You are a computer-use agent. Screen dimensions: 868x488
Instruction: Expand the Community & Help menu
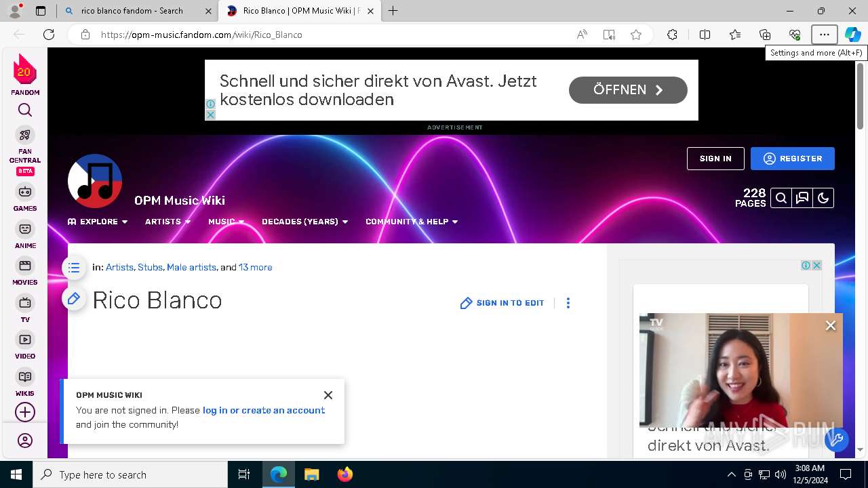pyautogui.click(x=412, y=222)
